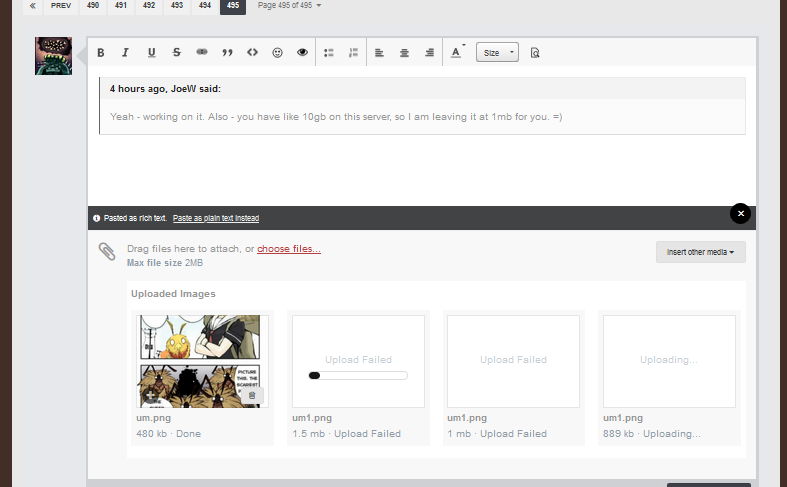Expand the Insert other media menu
Screen dimensions: 787x487
[700, 252]
